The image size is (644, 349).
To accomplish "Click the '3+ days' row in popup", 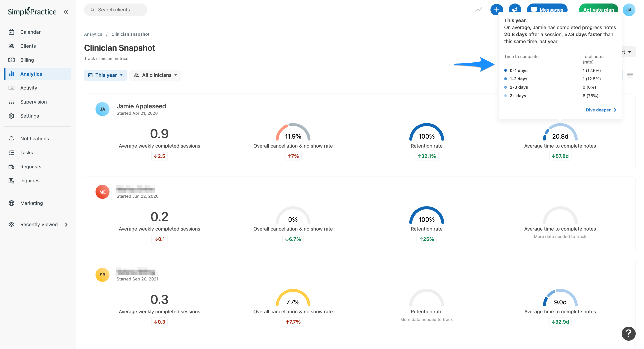I will (560, 96).
